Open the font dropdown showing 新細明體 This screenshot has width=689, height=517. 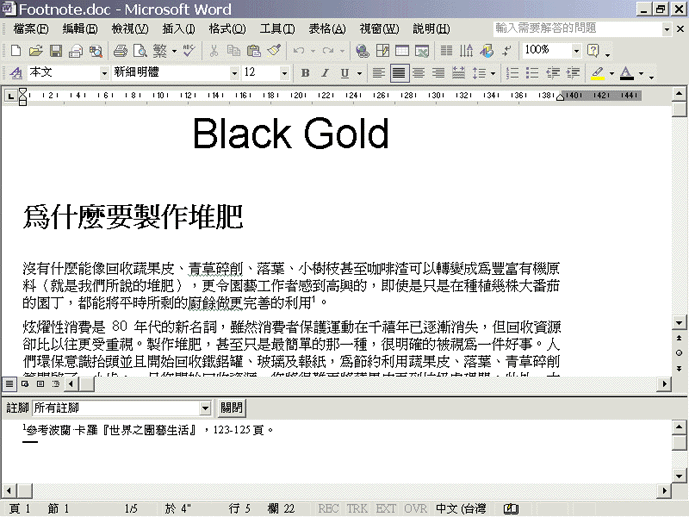point(234,73)
